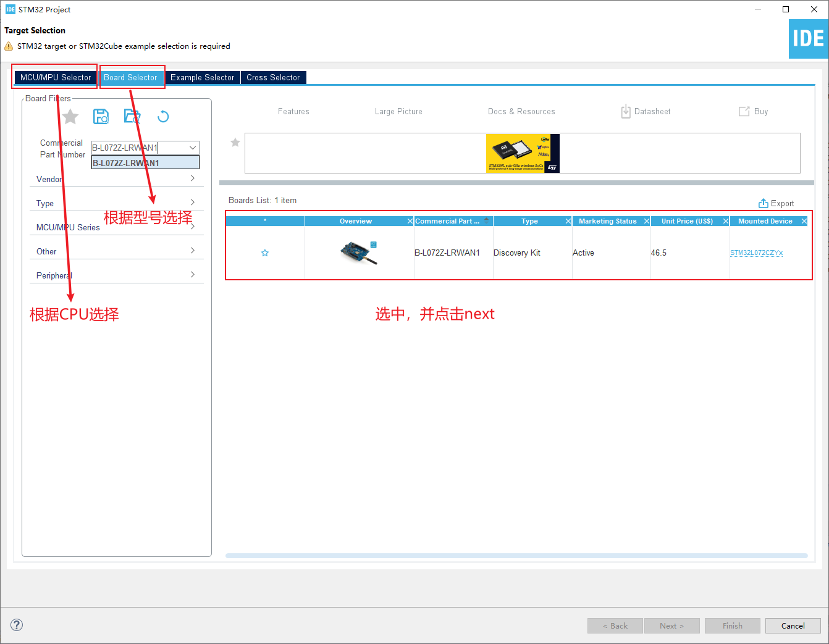Click the Export icon above boards list
This screenshot has height=644, width=829.
(764, 203)
